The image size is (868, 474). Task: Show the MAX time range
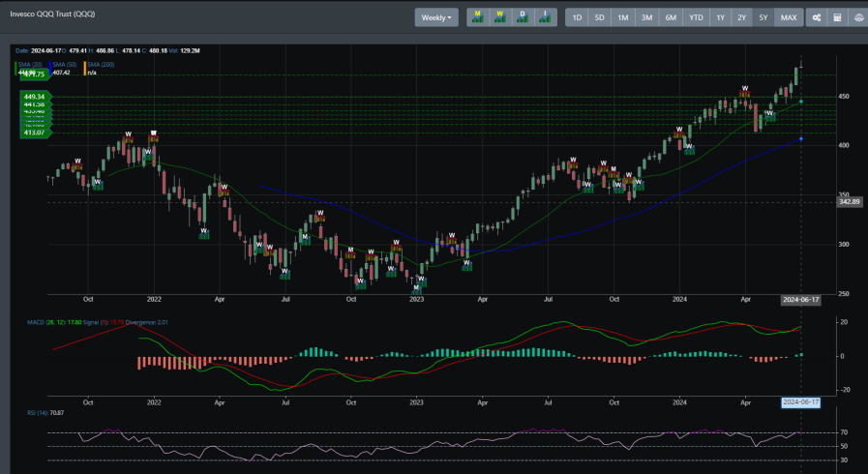tap(789, 17)
